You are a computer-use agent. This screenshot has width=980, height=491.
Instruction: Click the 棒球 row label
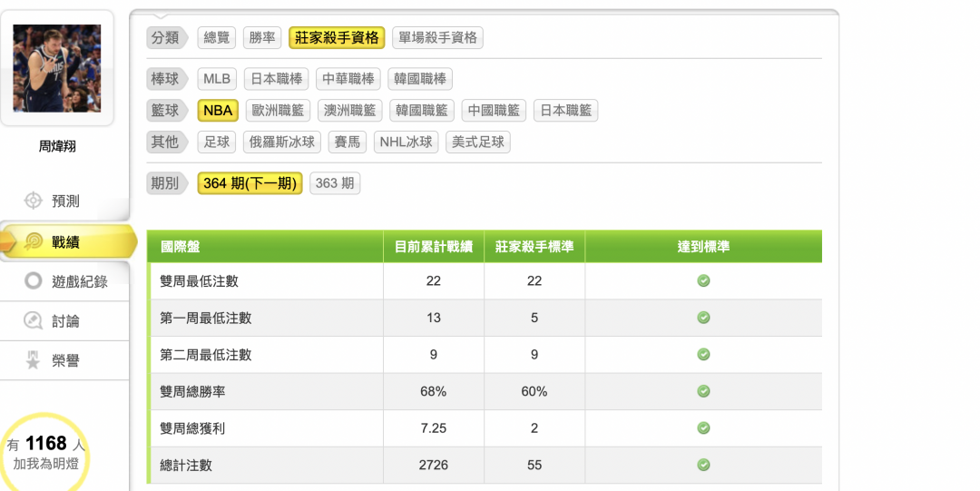(x=166, y=79)
